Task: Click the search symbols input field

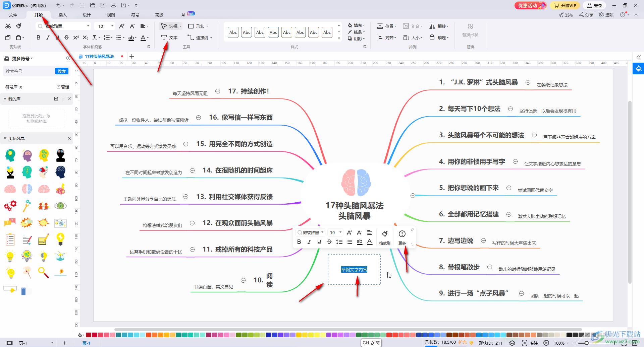Action: coord(29,71)
